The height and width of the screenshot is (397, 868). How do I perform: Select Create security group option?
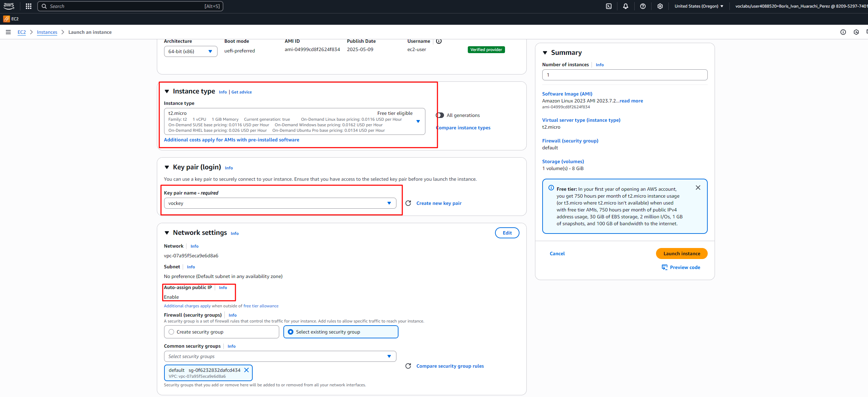coord(222,332)
